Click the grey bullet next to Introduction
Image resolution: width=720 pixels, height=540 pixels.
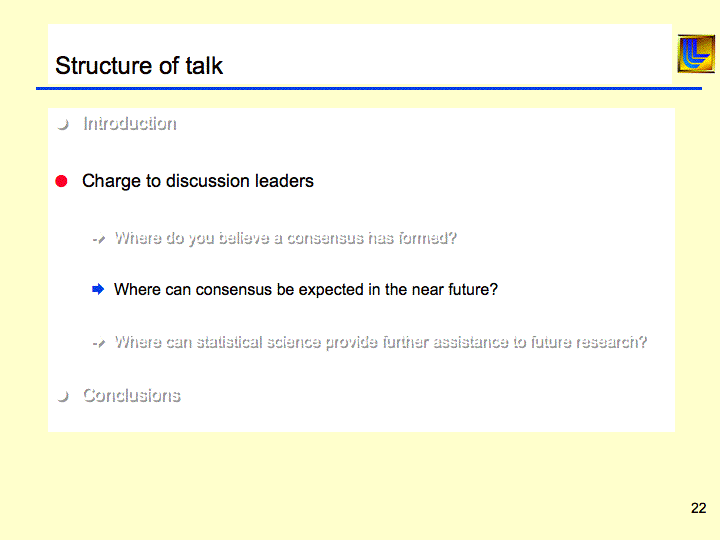tap(63, 125)
